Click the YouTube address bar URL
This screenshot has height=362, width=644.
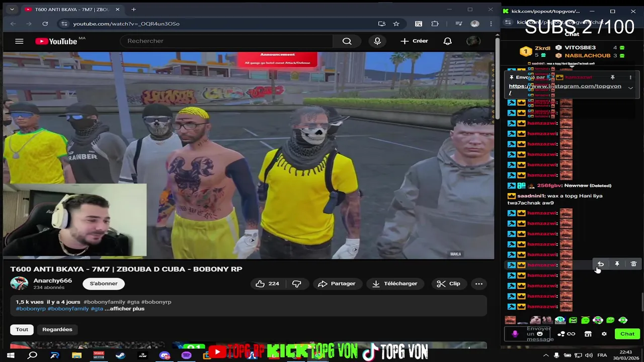click(x=126, y=24)
